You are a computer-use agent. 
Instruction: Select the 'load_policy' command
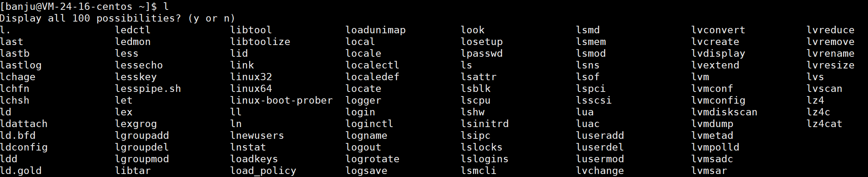pyautogui.click(x=263, y=171)
